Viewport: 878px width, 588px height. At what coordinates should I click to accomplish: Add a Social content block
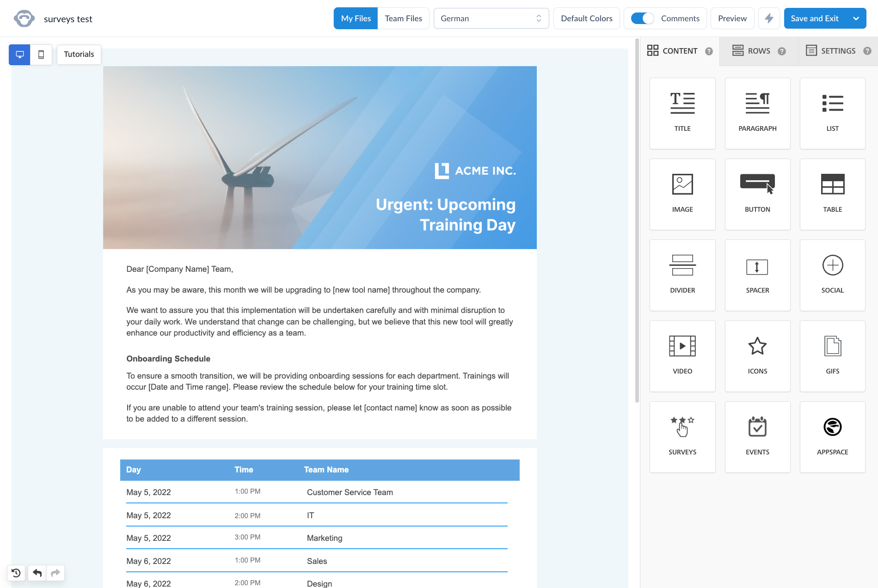832,275
